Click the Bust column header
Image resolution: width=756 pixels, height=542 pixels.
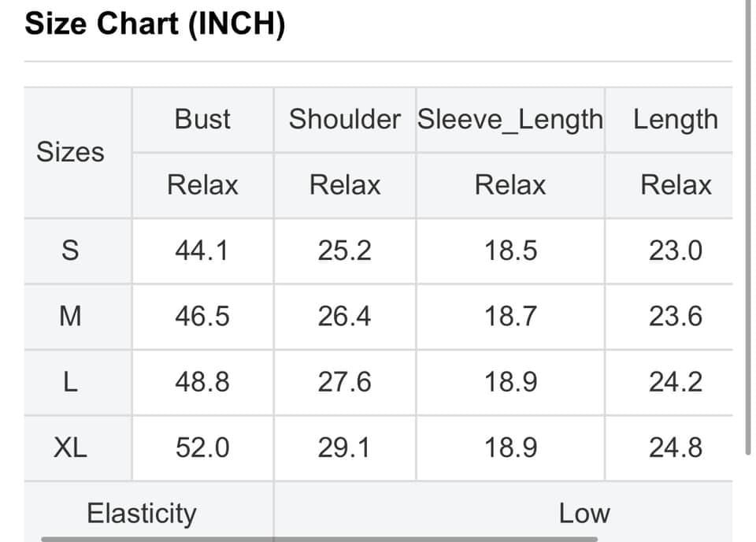203,120
